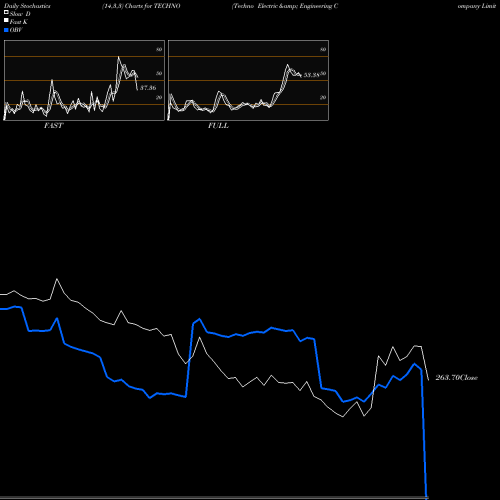Image resolution: width=500 pixels, height=500 pixels.
Task: Click the 20 level label in FULL chart
Action: 323,97
